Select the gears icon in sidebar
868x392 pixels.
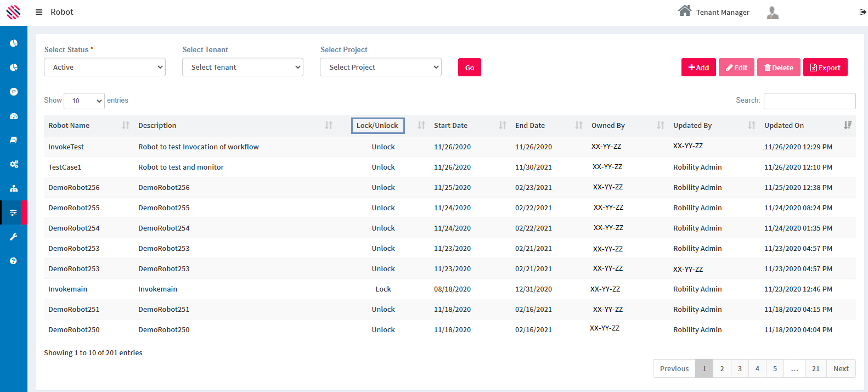click(14, 164)
